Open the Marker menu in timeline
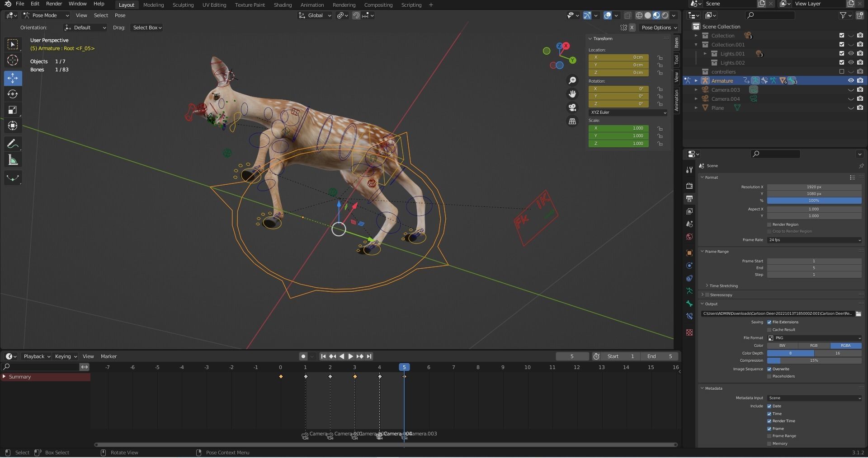Viewport: 868px width, 458px height. 108,356
